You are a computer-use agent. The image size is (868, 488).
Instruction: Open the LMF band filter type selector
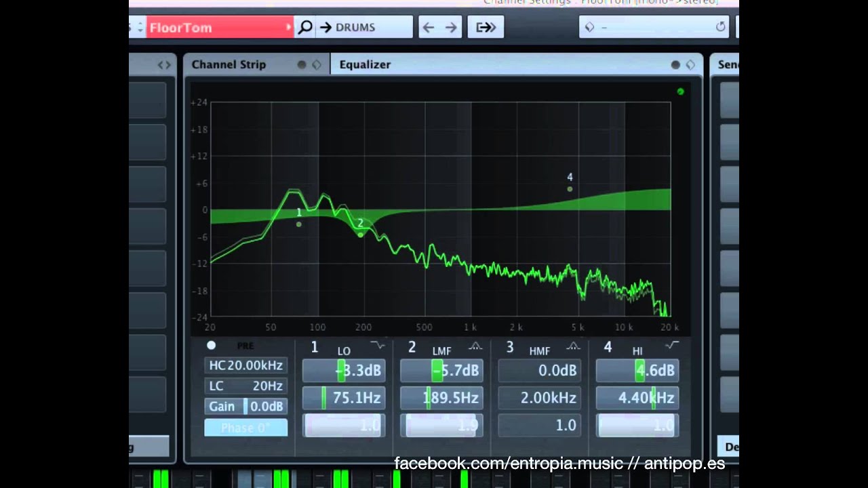pyautogui.click(x=475, y=345)
